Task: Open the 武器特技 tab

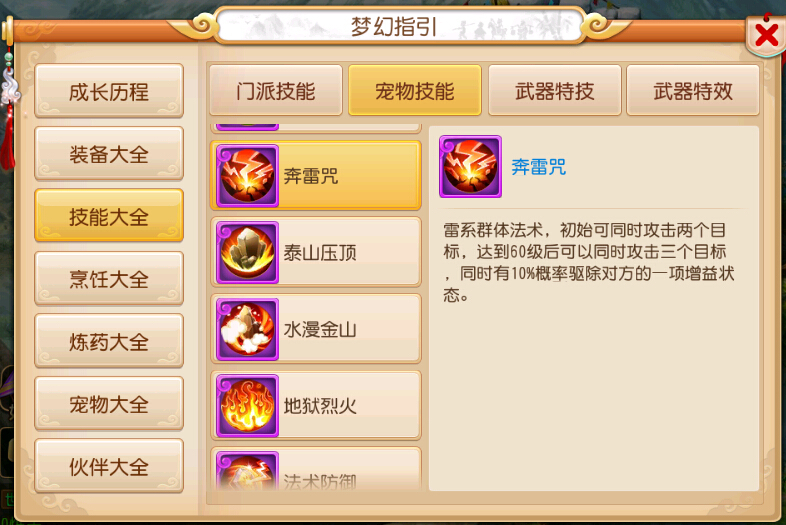Action: (554, 90)
